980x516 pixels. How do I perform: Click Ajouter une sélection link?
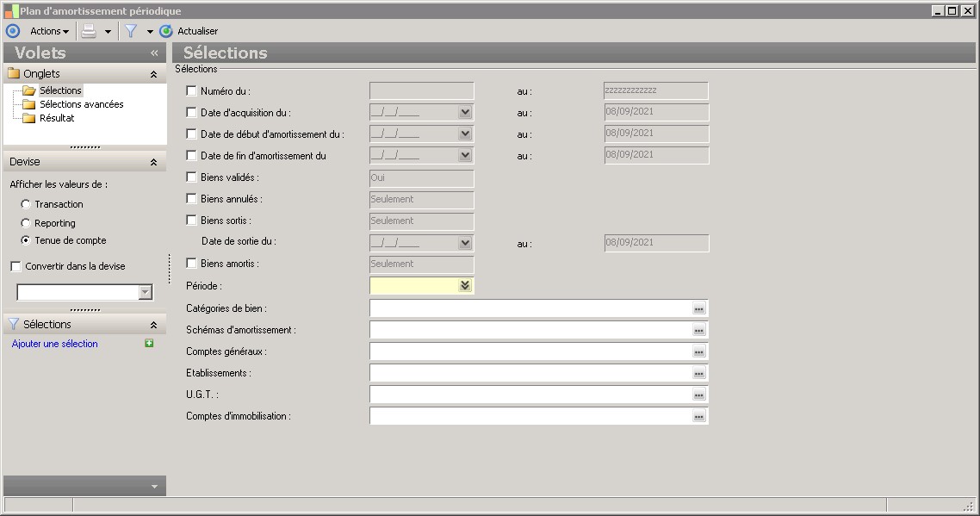click(x=55, y=344)
